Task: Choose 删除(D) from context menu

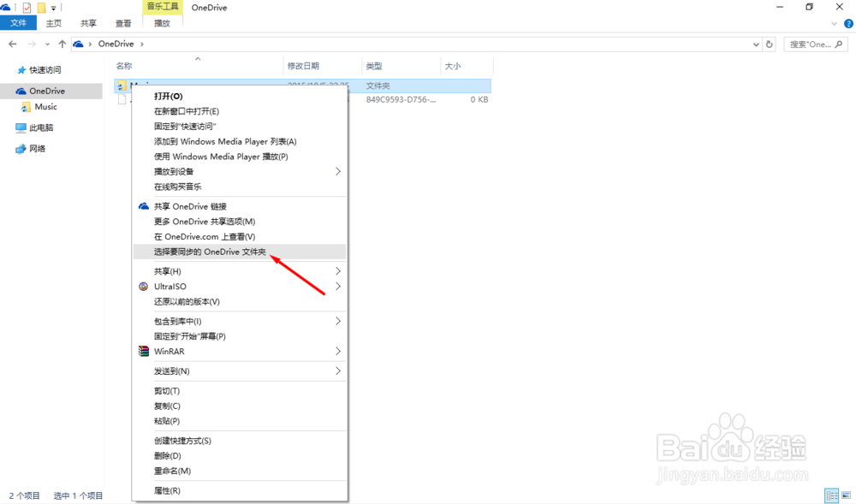Action: 239,456
